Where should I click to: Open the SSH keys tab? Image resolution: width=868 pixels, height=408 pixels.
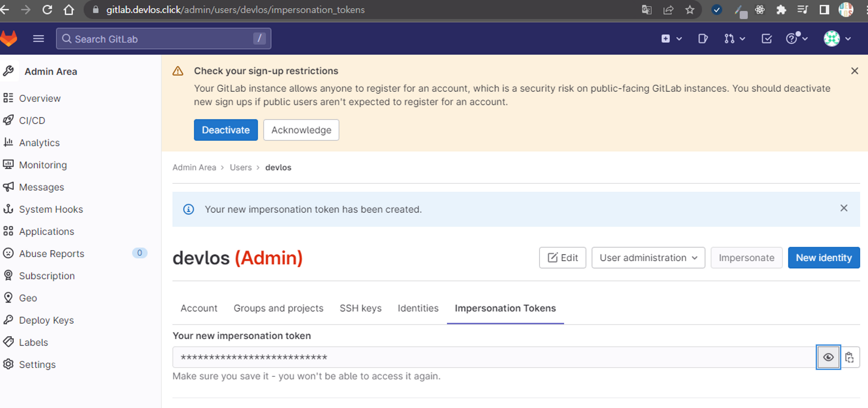click(x=361, y=308)
